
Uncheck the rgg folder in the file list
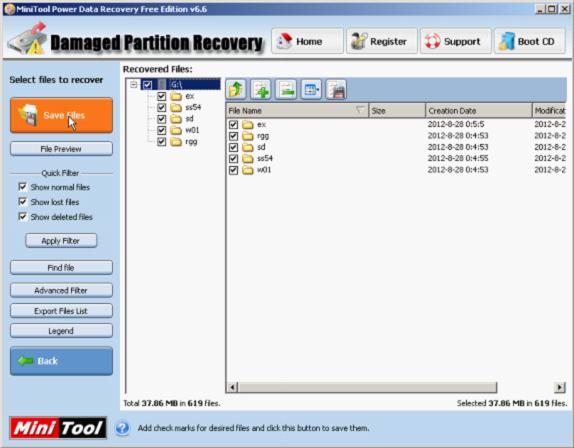tap(234, 136)
